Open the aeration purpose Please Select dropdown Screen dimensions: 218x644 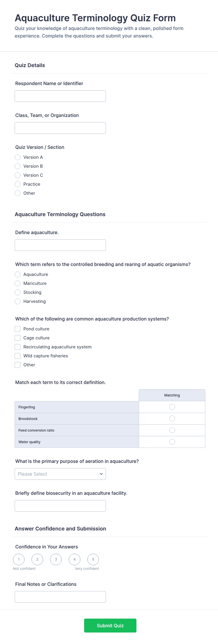(60, 474)
